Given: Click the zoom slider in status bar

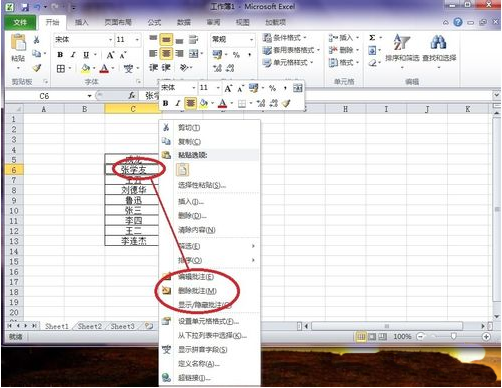Looking at the screenshot, I should click(453, 337).
